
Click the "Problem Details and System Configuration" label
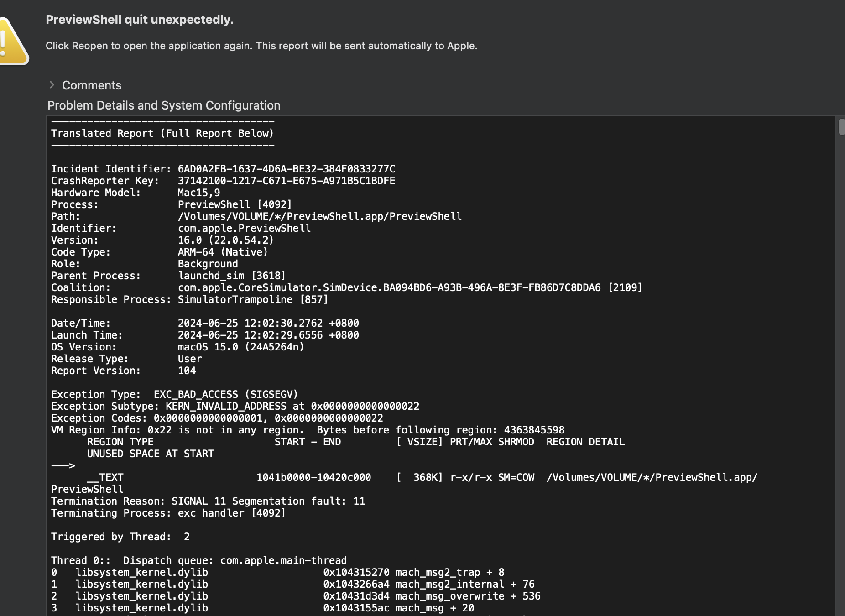[x=164, y=105]
